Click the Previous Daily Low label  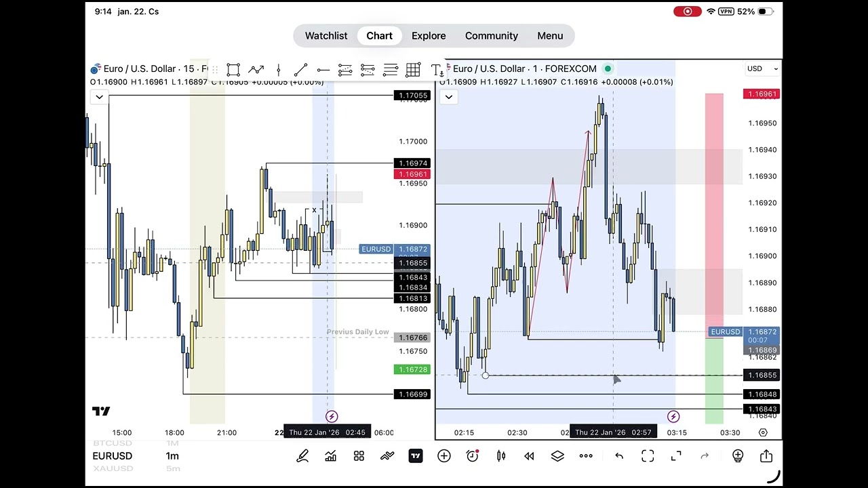click(x=357, y=331)
